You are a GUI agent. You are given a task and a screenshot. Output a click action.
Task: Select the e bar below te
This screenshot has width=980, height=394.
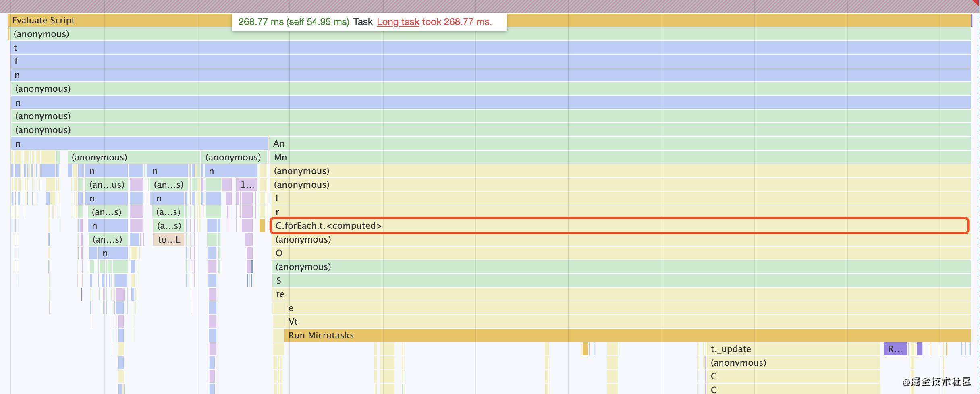(627, 308)
